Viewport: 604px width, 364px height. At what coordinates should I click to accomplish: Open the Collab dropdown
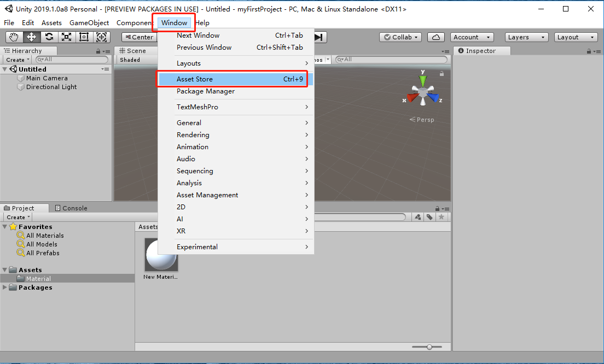click(x=400, y=37)
